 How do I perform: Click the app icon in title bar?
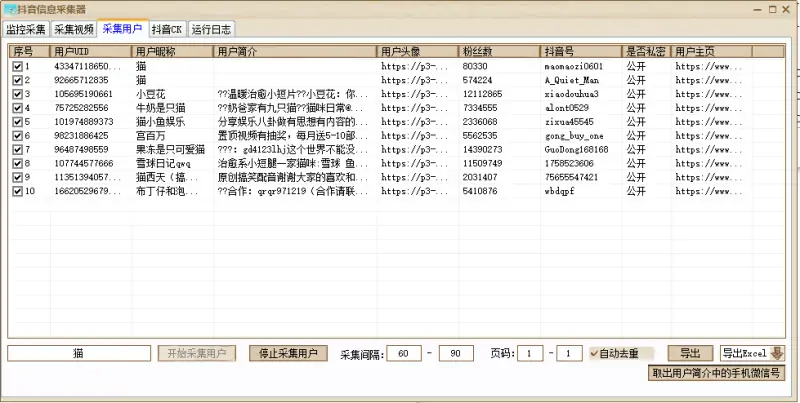click(x=10, y=9)
